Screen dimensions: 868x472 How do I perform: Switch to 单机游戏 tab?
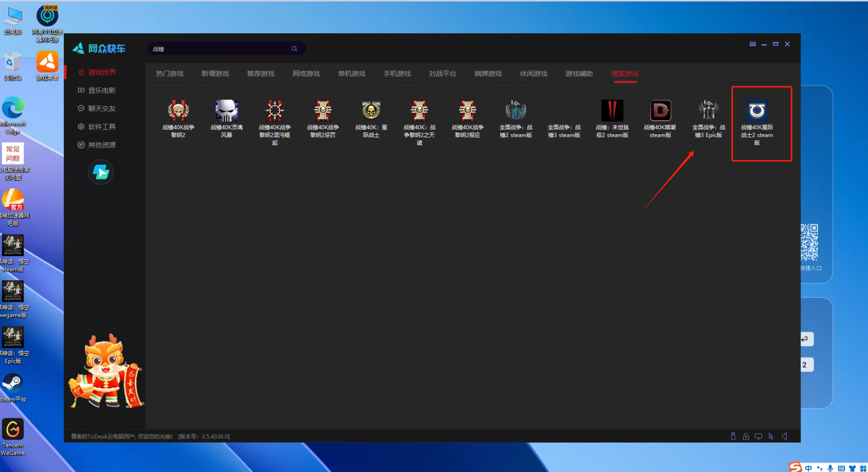click(352, 74)
